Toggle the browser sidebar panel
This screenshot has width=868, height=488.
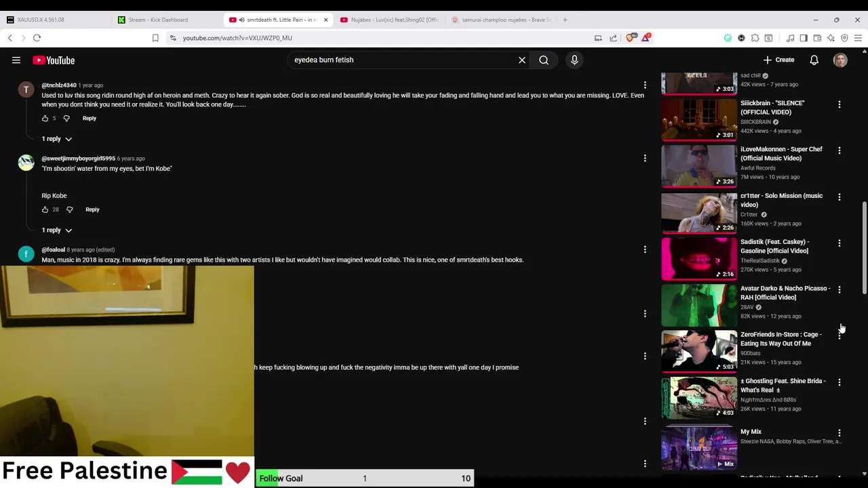point(804,38)
